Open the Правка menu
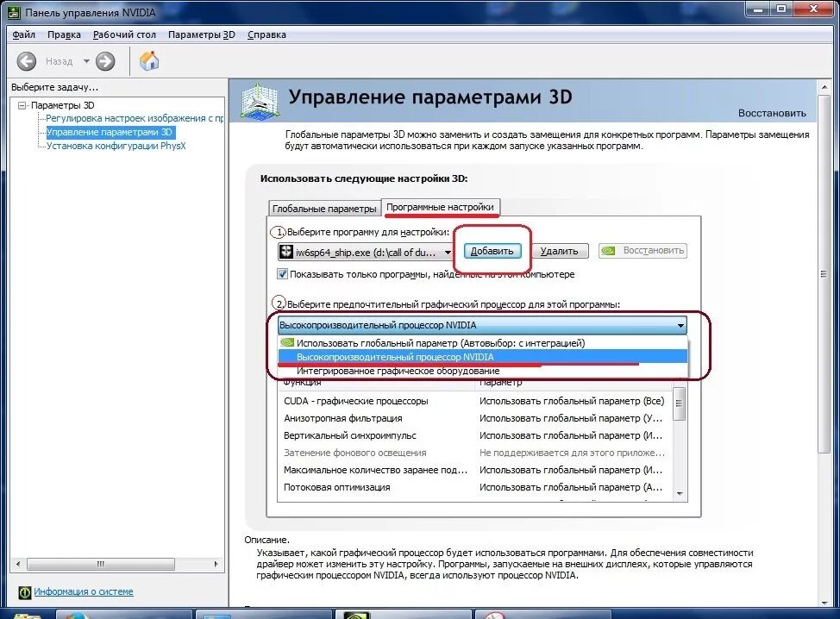840x619 pixels. (x=64, y=34)
